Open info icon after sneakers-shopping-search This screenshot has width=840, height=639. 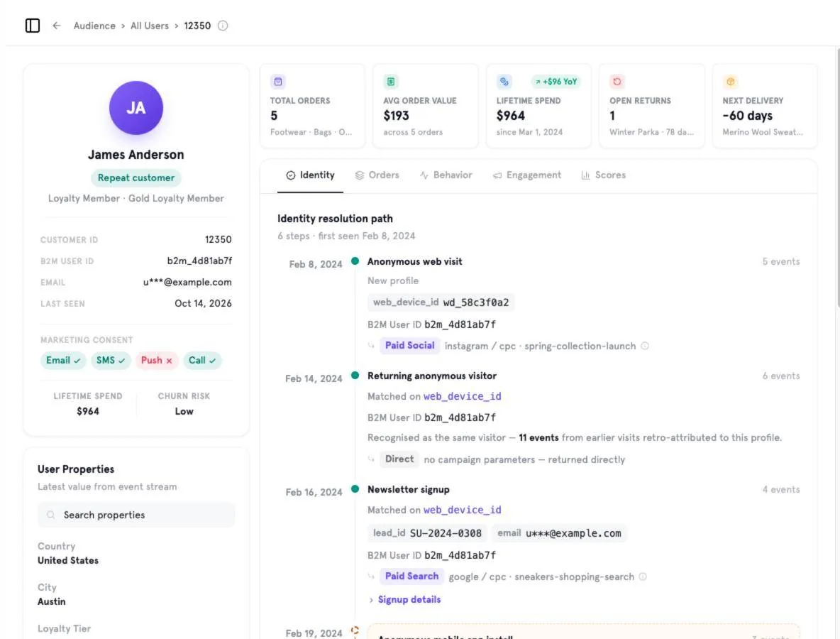643,577
